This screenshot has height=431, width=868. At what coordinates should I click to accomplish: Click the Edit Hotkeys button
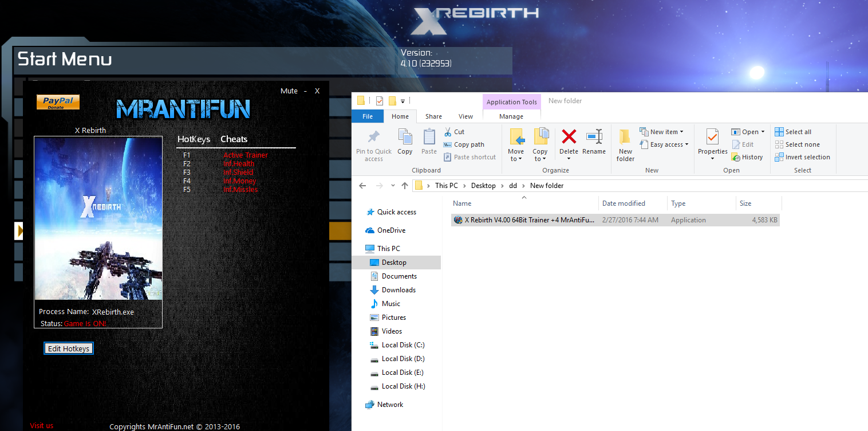coord(69,348)
